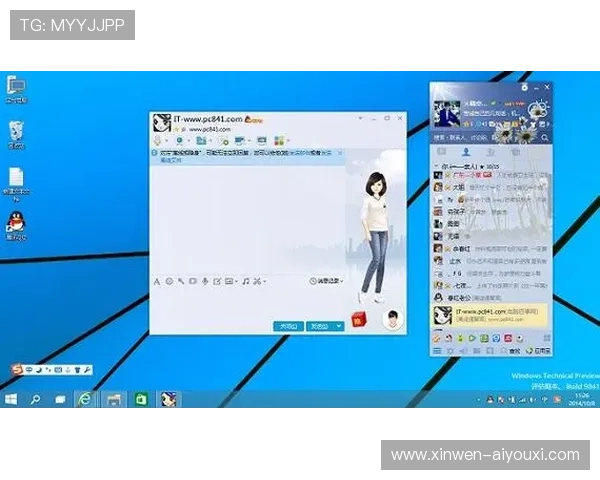Collapse the friends group in the contact list
The height and width of the screenshot is (480, 600).
pos(436,167)
